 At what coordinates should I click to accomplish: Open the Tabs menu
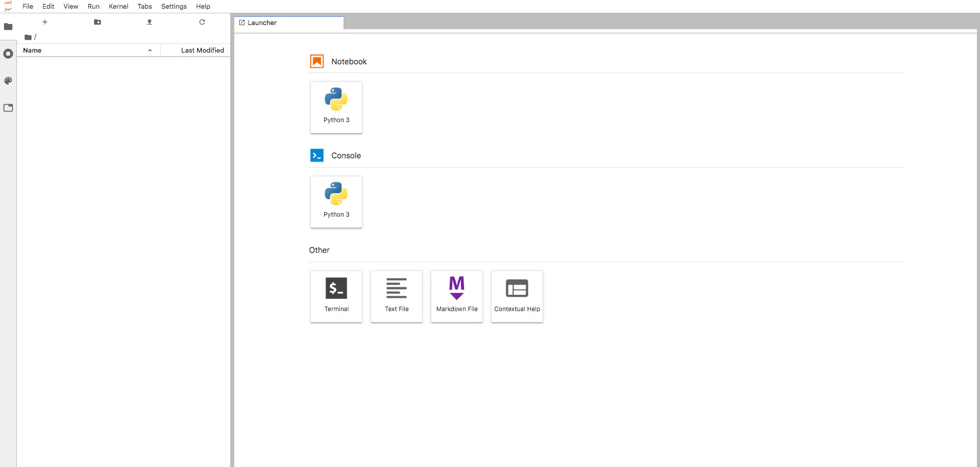pos(145,7)
